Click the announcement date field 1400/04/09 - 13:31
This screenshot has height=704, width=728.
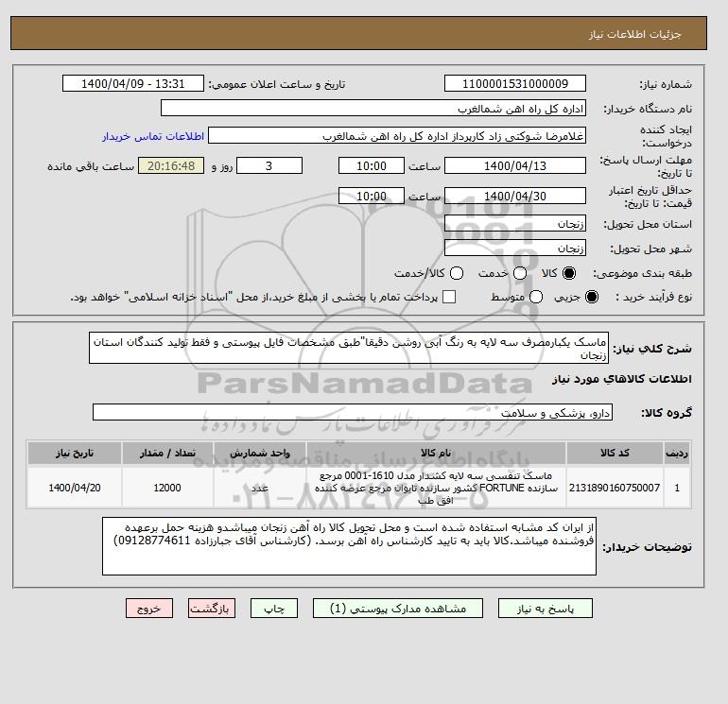[133, 83]
